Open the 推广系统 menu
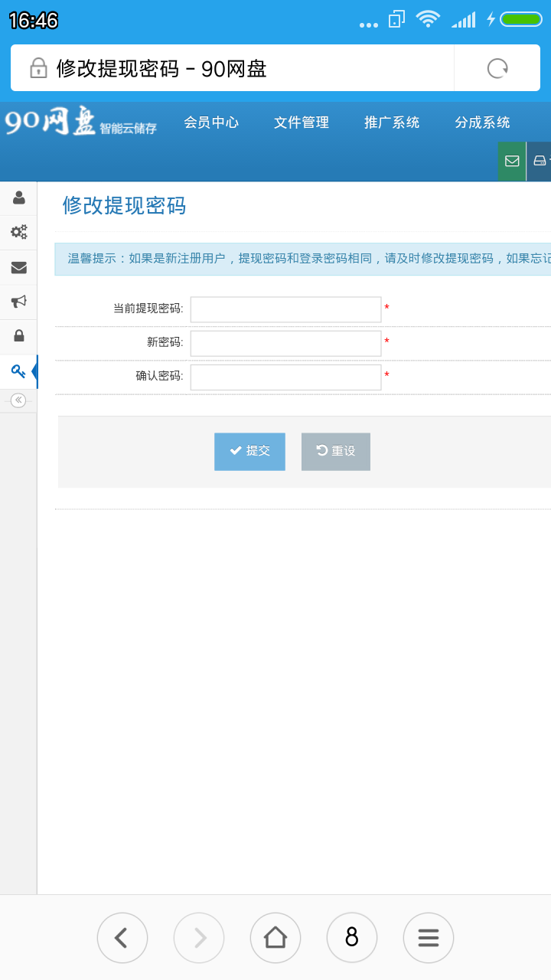The width and height of the screenshot is (551, 980). (x=392, y=122)
